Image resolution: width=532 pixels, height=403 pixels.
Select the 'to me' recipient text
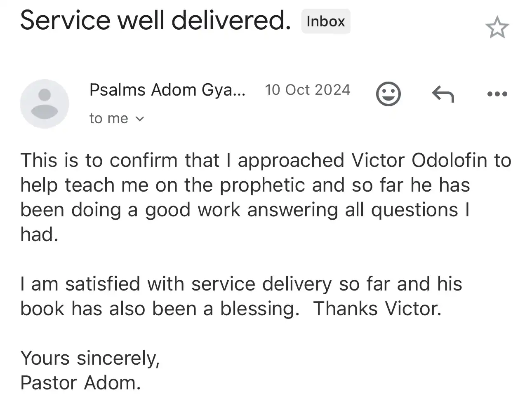(109, 119)
